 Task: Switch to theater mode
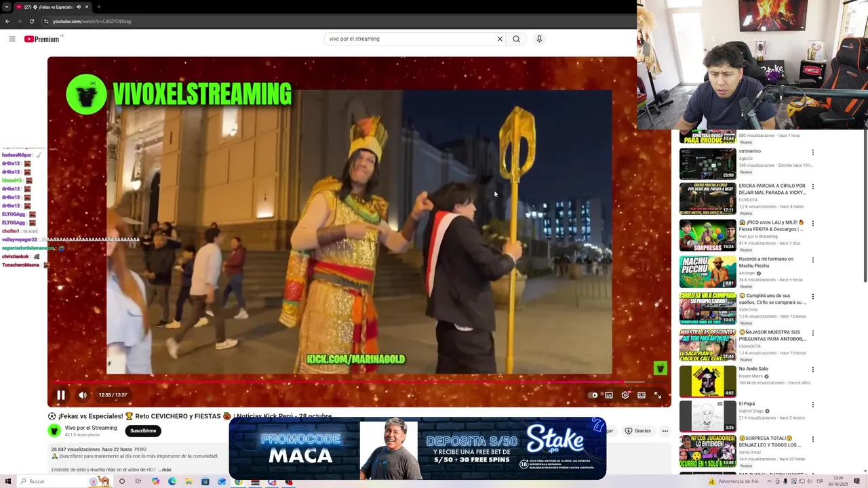(x=642, y=395)
